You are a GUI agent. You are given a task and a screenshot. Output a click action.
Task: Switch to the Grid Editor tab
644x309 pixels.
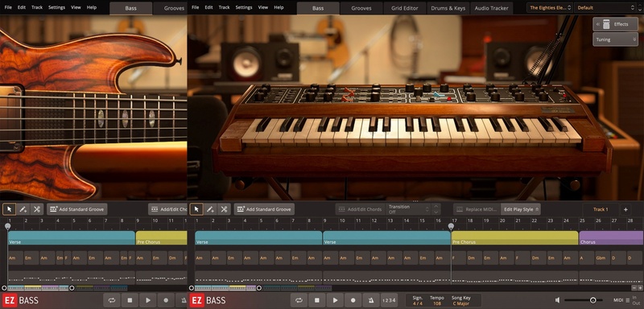click(405, 8)
